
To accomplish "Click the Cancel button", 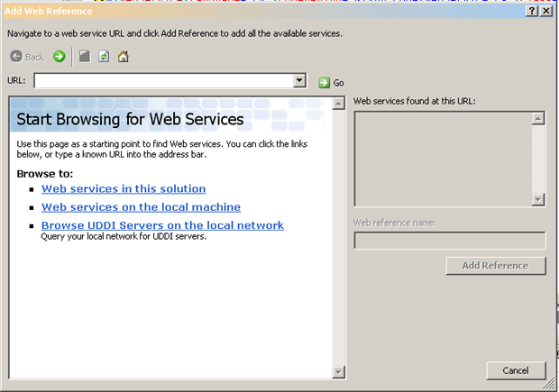I will tap(516, 370).
